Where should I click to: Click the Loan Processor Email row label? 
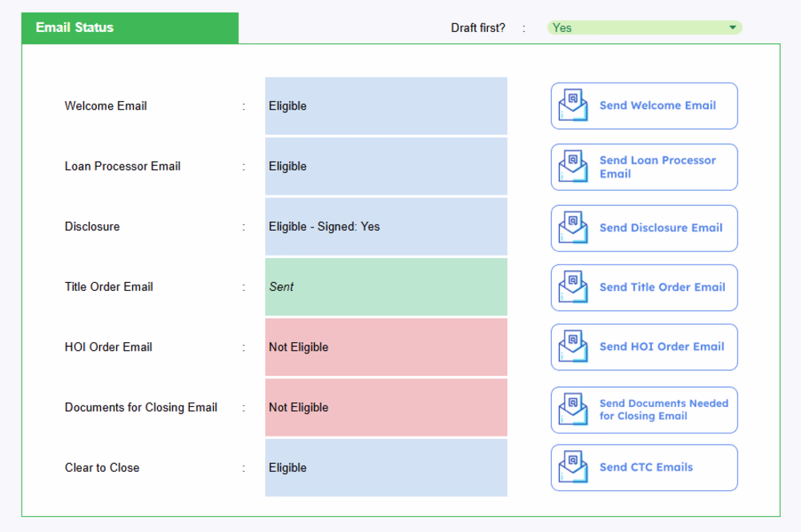coord(123,166)
